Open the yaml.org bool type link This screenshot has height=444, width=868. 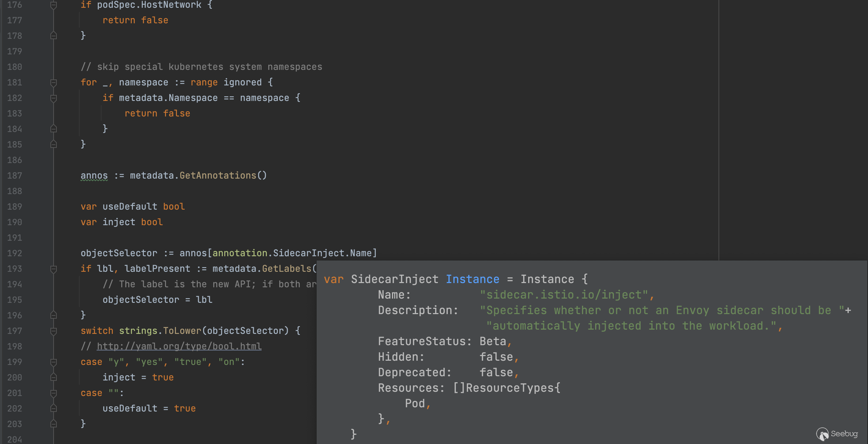(179, 346)
